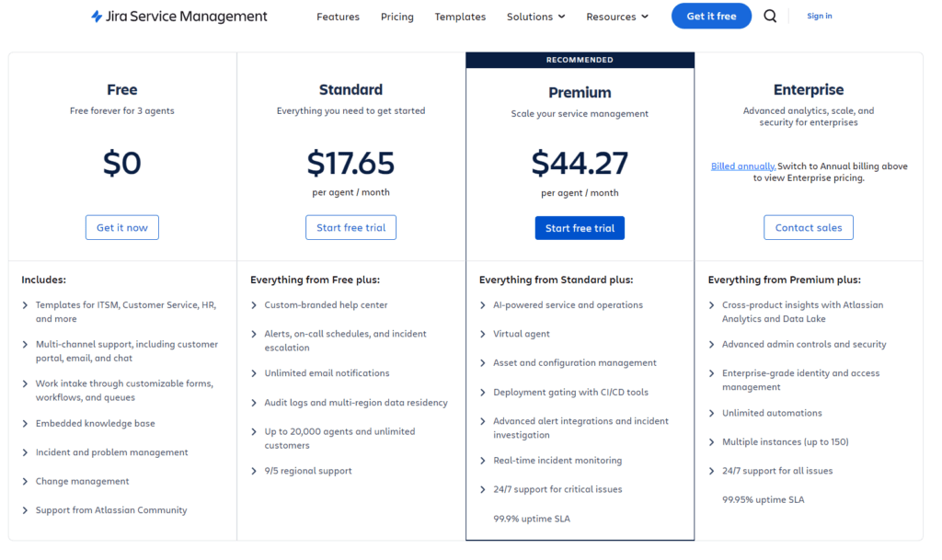Open the Templates nav item
942x560 pixels.
click(460, 17)
